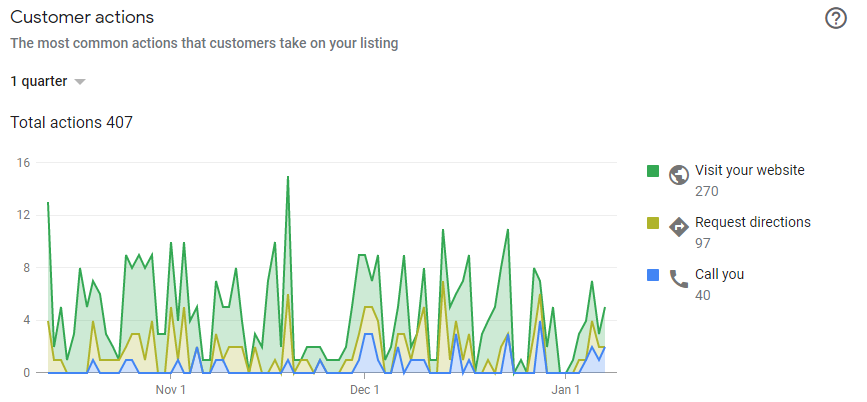Select the Call you legend label
Screen dimensions: 867x402
(x=719, y=274)
